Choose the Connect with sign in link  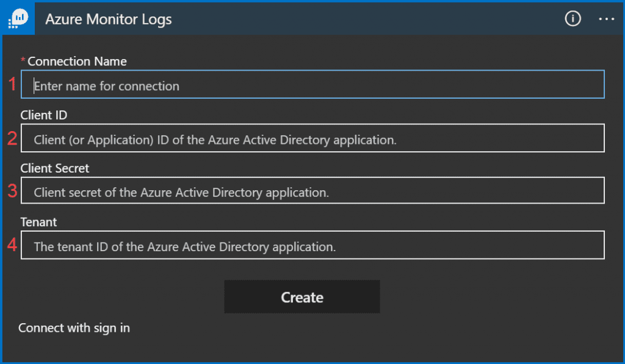pos(74,328)
